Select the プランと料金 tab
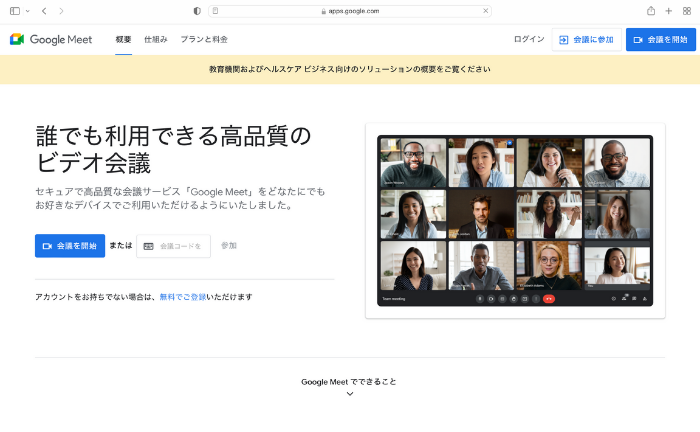 click(x=204, y=39)
